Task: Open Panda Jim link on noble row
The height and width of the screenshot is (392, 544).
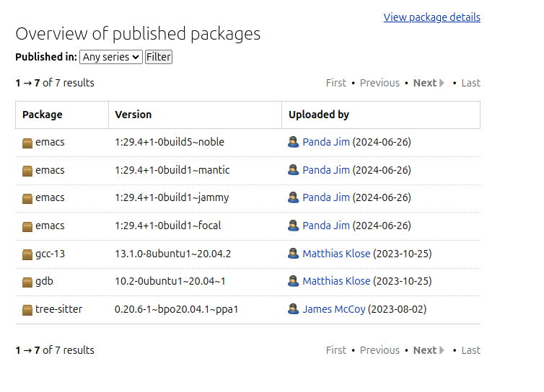Action: click(326, 142)
